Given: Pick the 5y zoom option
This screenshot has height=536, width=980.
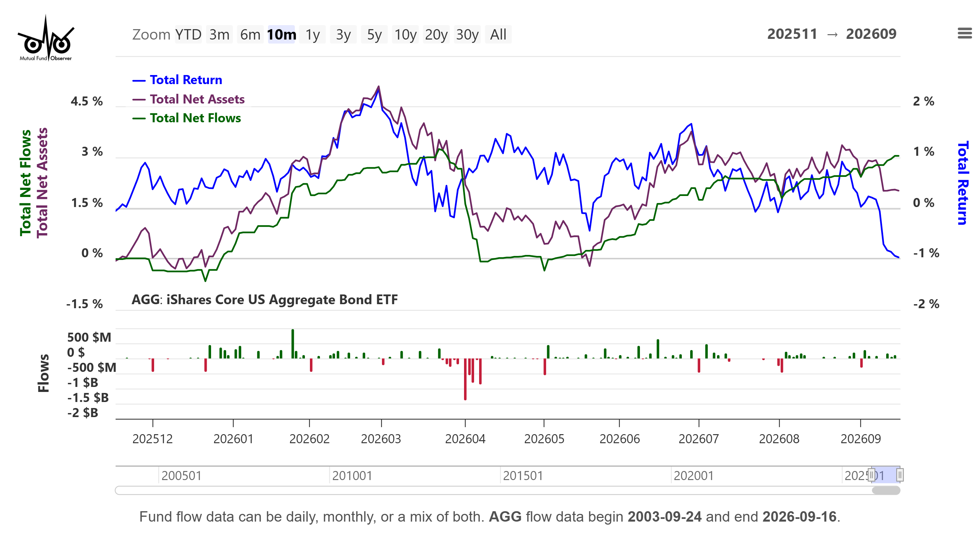Looking at the screenshot, I should 374,35.
